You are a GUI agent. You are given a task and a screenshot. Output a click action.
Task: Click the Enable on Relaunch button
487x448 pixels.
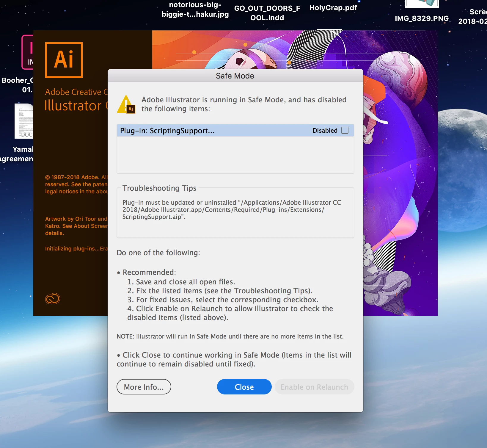tap(315, 387)
